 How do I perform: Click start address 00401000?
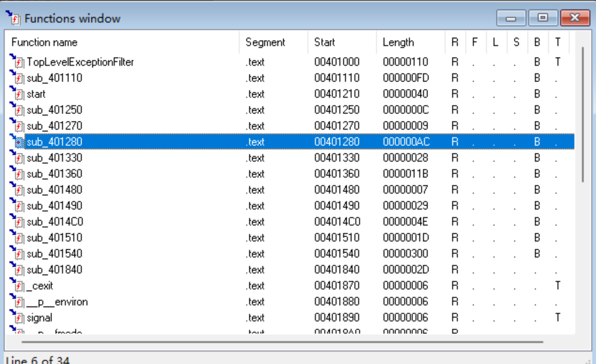click(x=337, y=62)
